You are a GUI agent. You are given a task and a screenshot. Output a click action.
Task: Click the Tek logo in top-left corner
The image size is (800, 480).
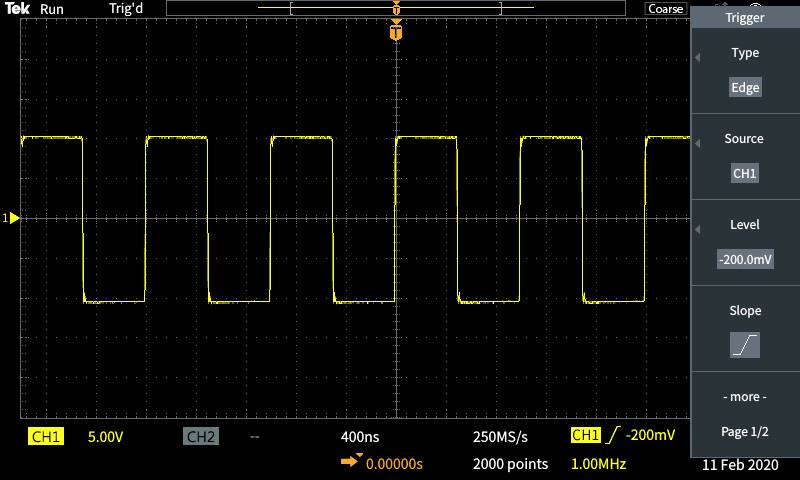pyautogui.click(x=19, y=9)
